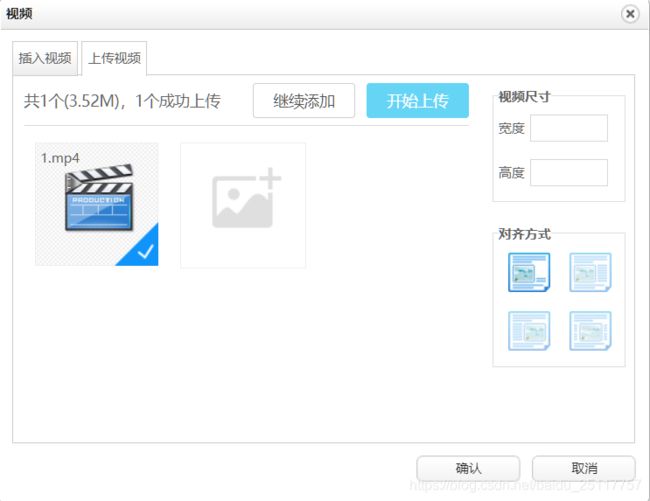Switch to the 插入视频 tab
Screen dimensions: 650x501
pyautogui.click(x=45, y=58)
